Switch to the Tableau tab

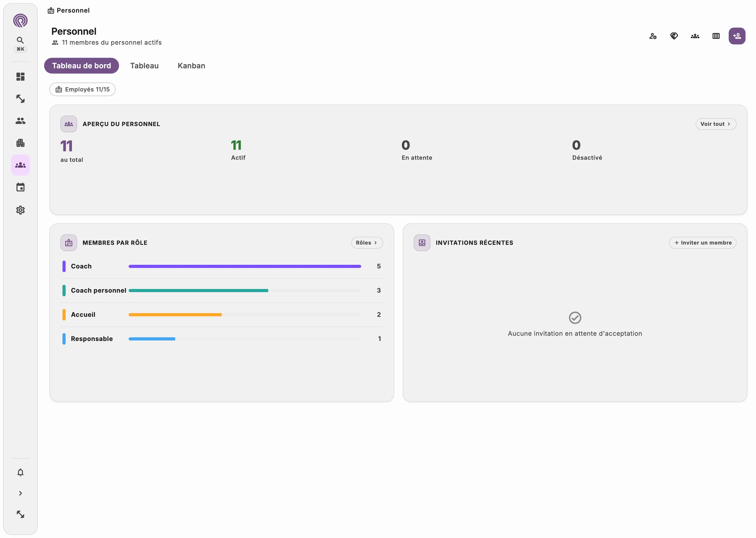144,66
